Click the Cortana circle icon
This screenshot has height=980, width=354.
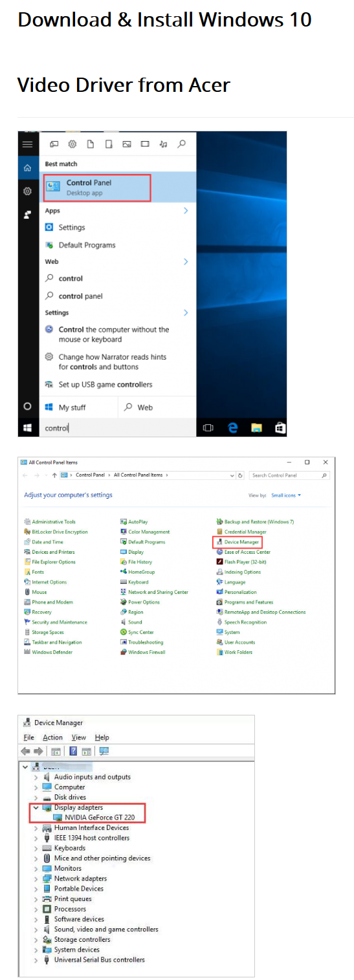(27, 407)
